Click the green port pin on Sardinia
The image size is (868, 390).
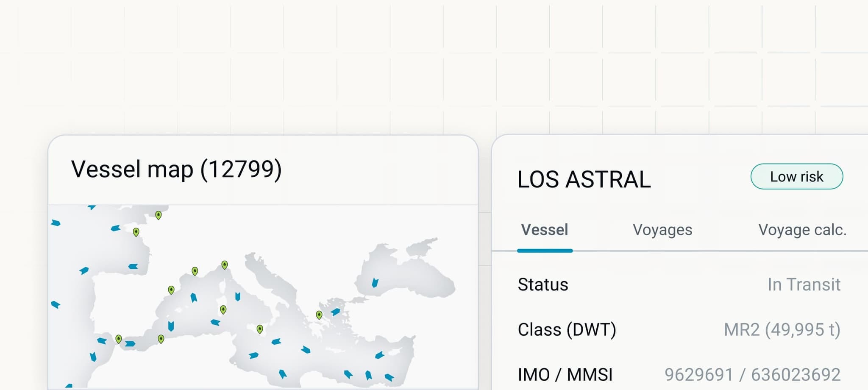(x=223, y=310)
